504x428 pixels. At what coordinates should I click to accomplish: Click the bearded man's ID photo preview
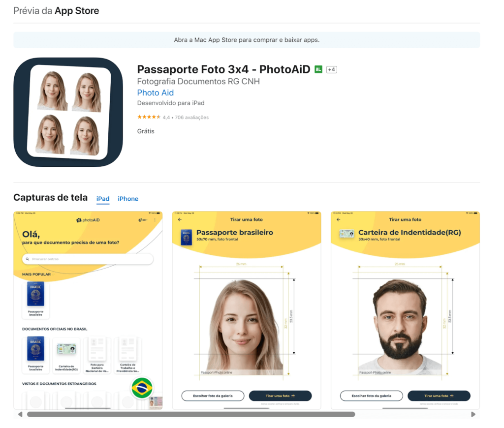pyautogui.click(x=400, y=327)
